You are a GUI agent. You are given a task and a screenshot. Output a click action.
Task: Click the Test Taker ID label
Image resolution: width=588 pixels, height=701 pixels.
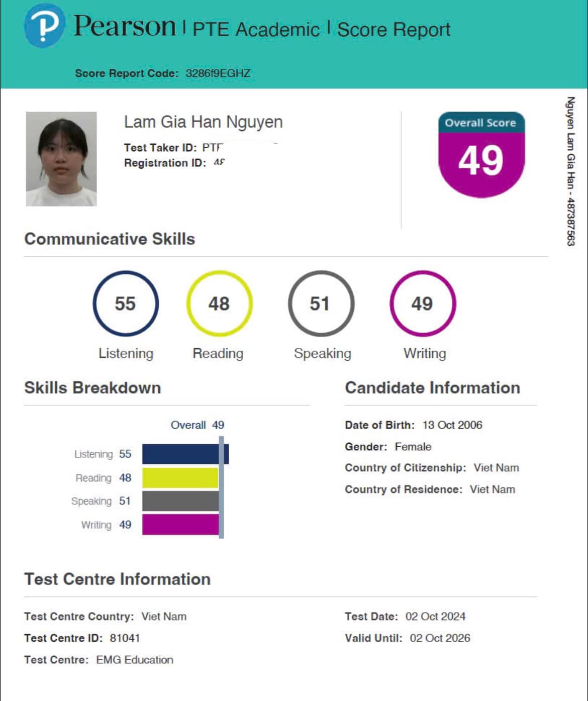tap(160, 147)
